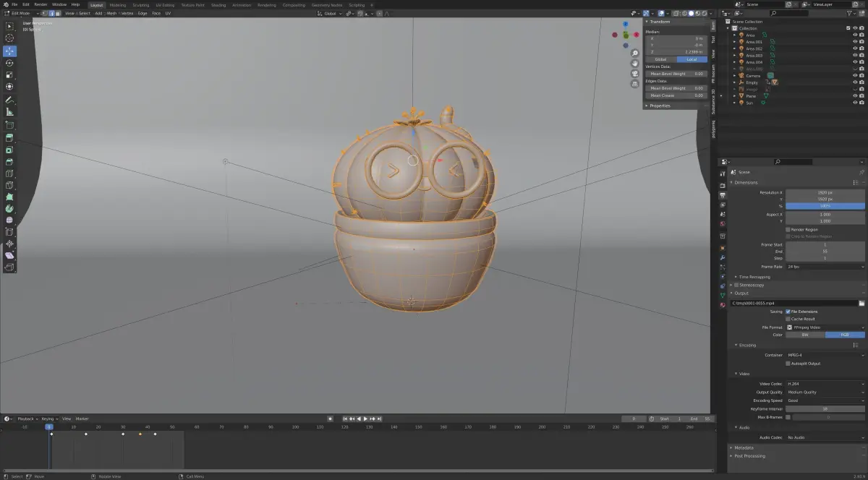Expand the Time Remapping panel
Screen dimensions: 868x480
[754, 277]
